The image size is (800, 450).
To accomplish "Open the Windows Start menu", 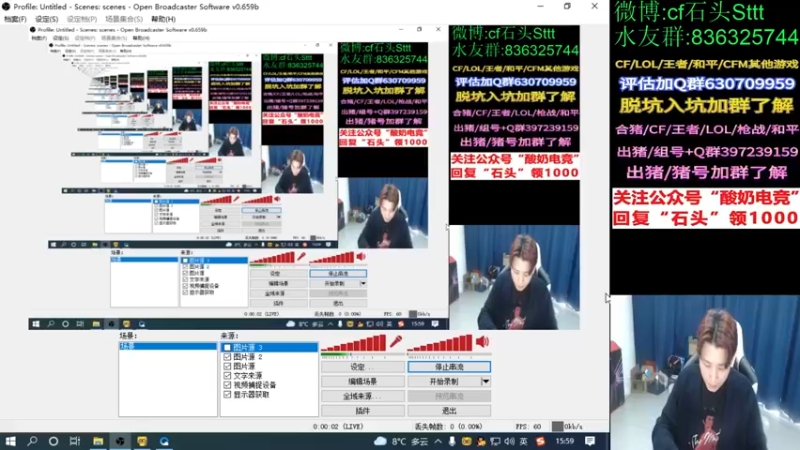I will pos(10,441).
